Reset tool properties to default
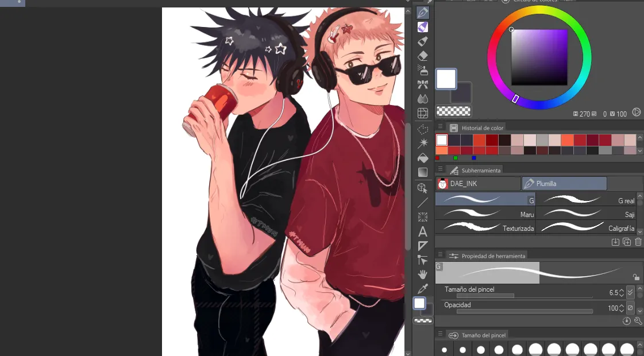The width and height of the screenshot is (644, 356). pyautogui.click(x=626, y=321)
